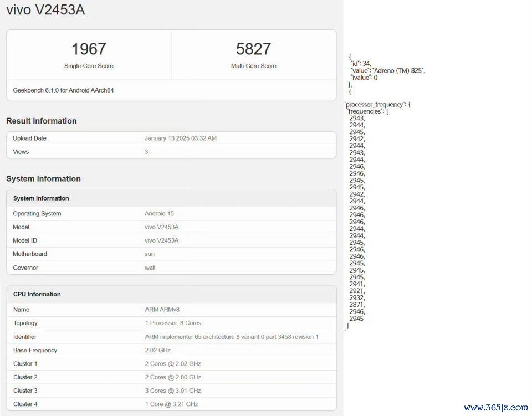Select upload date 'January 13 2025 03:32 AM'
Viewport: 532px width, 416px height.
[x=181, y=138]
